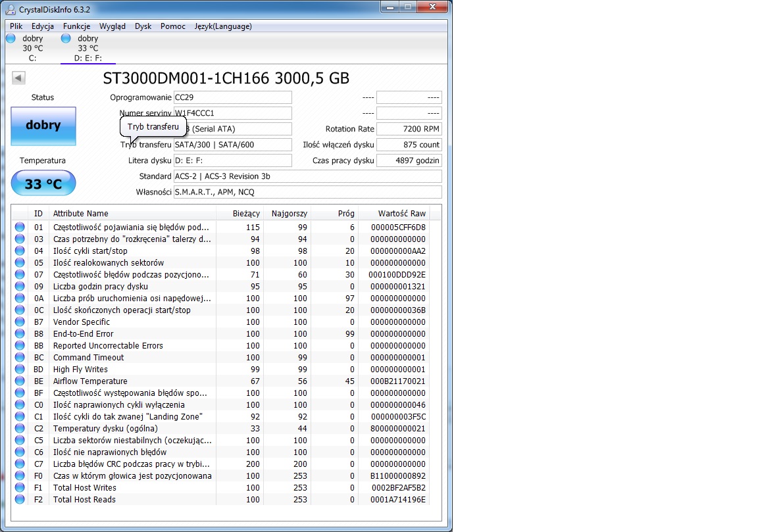Select raw value B11000000892
Screen dimensions: 758x532
(x=398, y=476)
